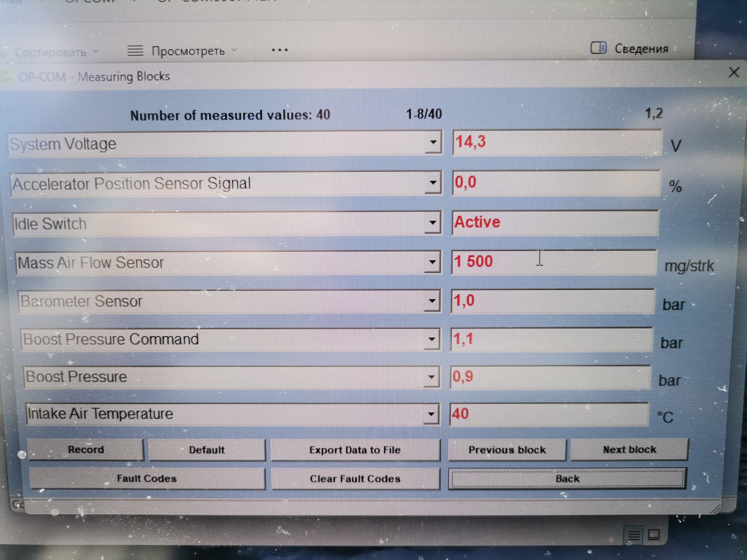Click Clear Fault Codes button

tap(355, 479)
